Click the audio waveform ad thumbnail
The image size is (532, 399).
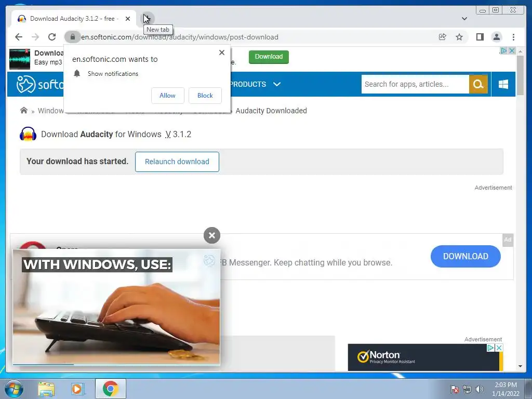point(20,59)
